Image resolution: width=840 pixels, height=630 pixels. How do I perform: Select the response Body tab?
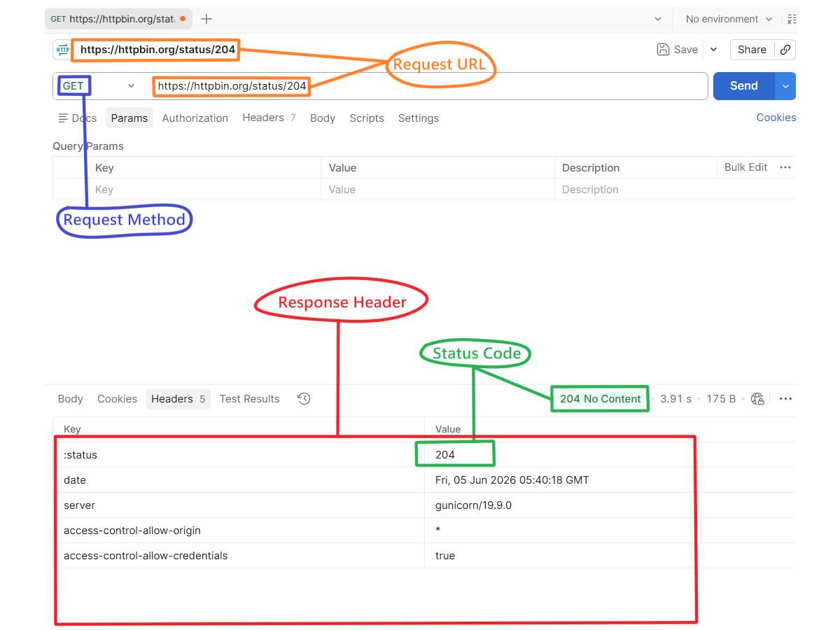(70, 398)
